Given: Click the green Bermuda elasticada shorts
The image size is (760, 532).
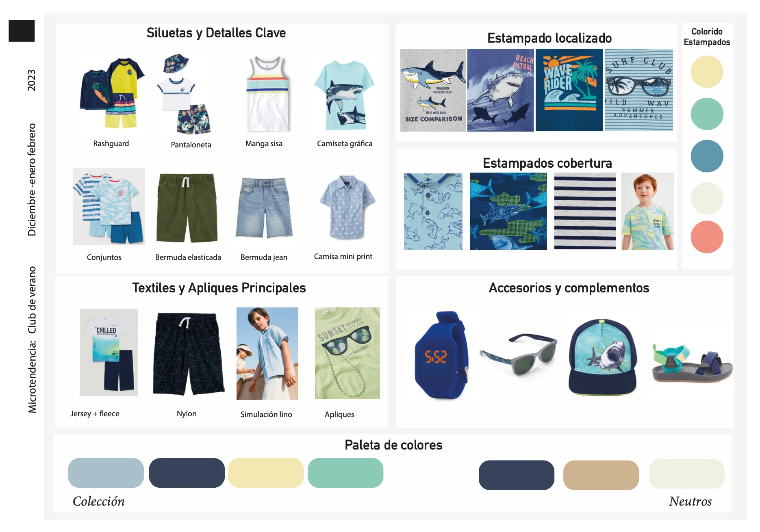Looking at the screenshot, I should (x=187, y=208).
